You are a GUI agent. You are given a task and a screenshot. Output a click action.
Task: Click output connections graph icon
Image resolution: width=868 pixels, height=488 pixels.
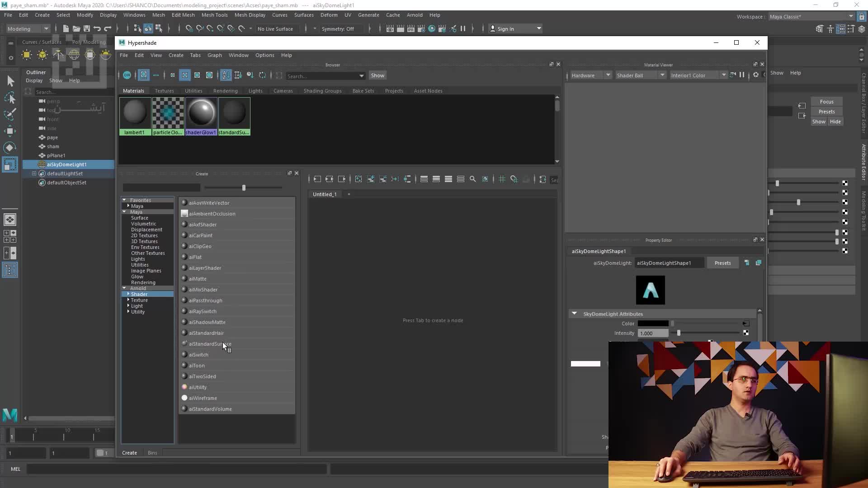tap(342, 179)
